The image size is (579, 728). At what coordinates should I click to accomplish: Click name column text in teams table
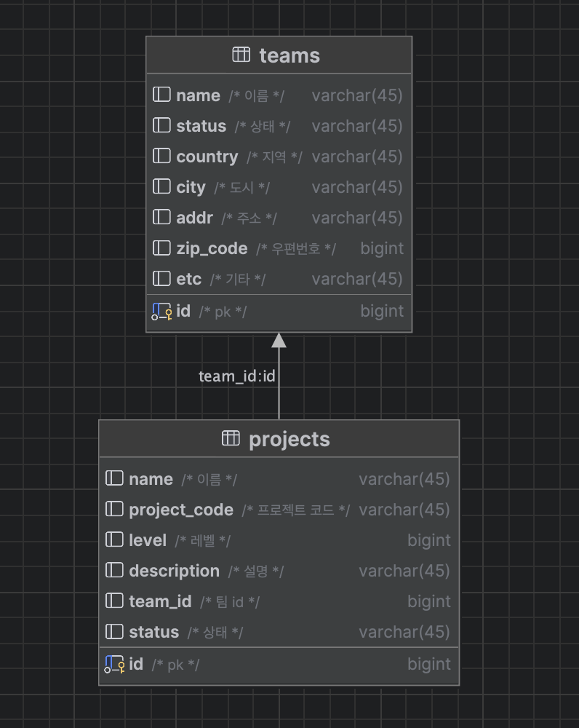[198, 95]
